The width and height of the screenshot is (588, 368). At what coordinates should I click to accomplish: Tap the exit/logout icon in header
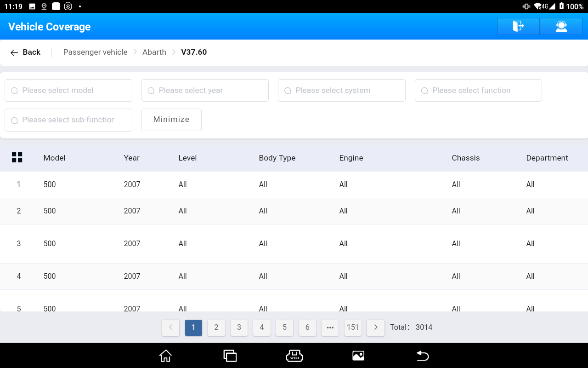[518, 26]
